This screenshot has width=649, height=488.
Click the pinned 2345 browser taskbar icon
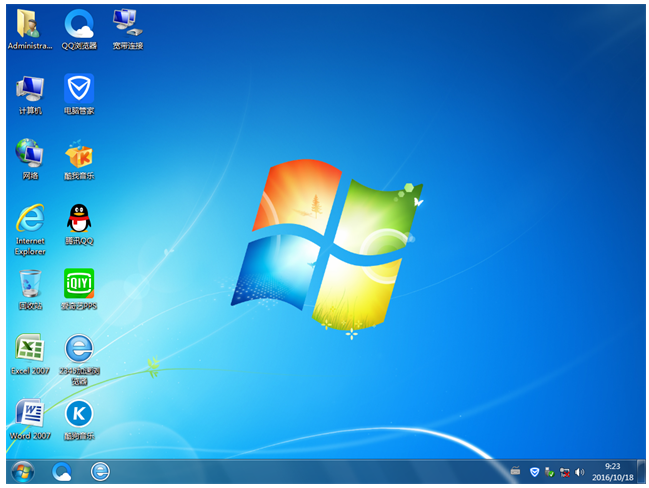point(100,470)
